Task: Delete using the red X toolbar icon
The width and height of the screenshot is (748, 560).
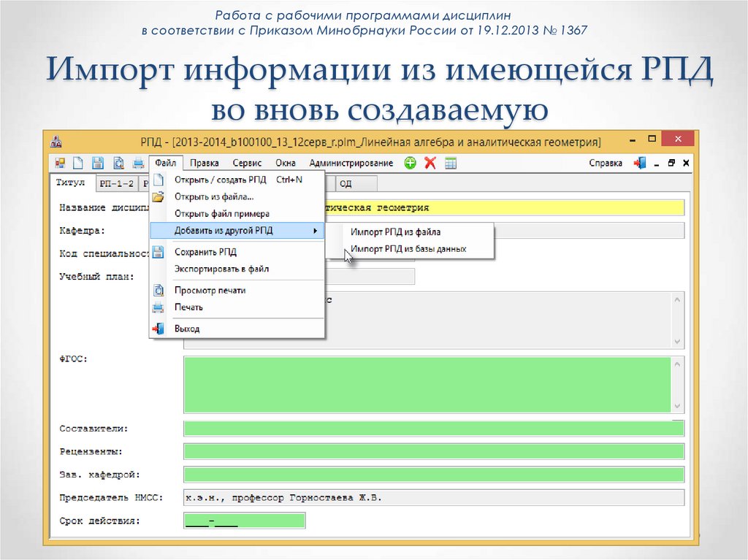Action: [430, 162]
